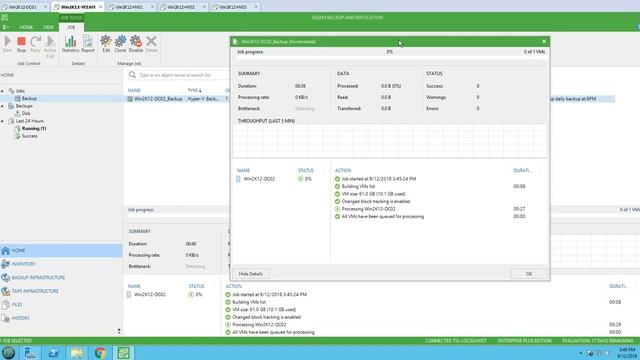Screen dimensions: 640x360
Task: Click the taskbar clock and date
Action: 626,353
